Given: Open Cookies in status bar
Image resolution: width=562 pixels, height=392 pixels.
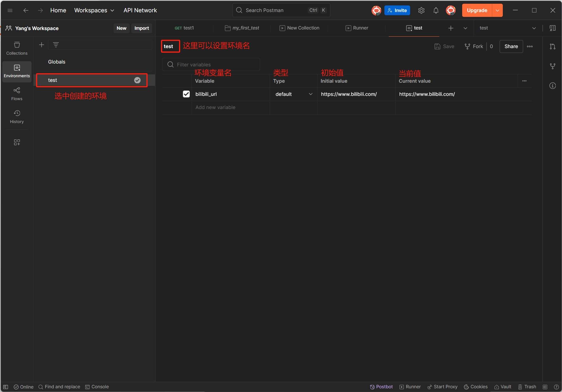Looking at the screenshot, I should tap(476, 387).
